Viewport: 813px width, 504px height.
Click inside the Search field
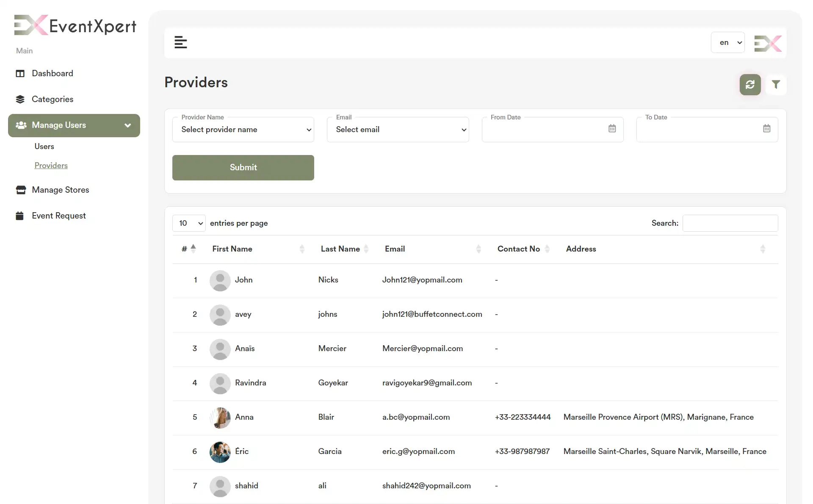[730, 223]
